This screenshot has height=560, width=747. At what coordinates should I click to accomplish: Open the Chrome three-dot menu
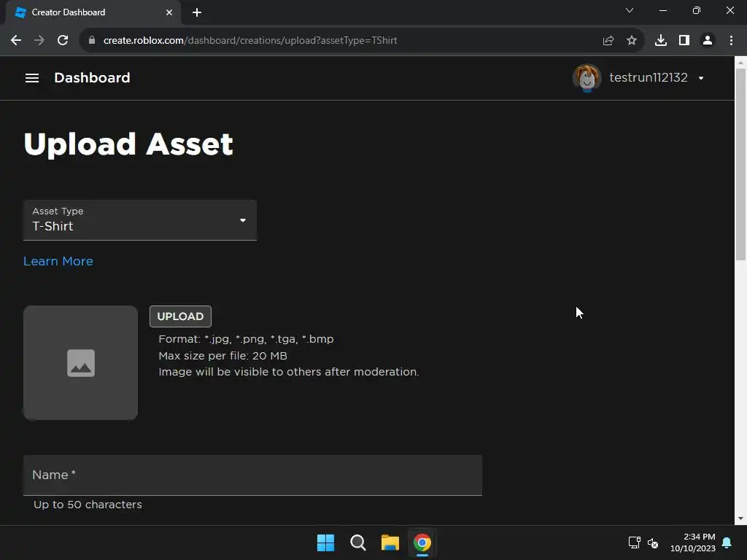[731, 41]
